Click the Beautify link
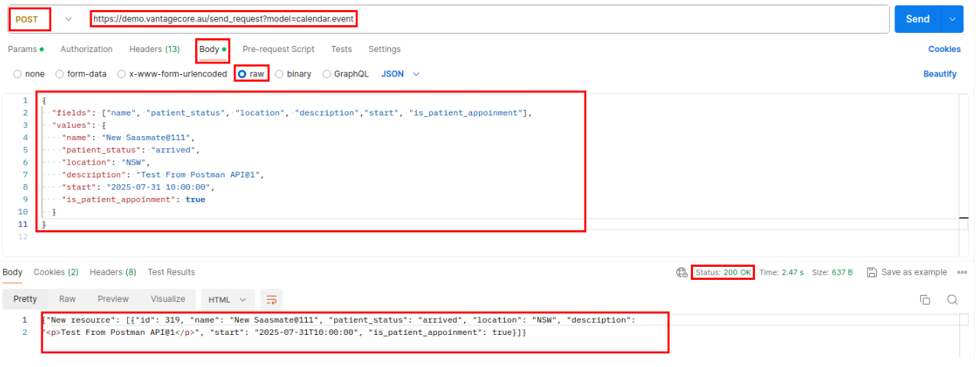This screenshot has height=367, width=980. pos(939,74)
